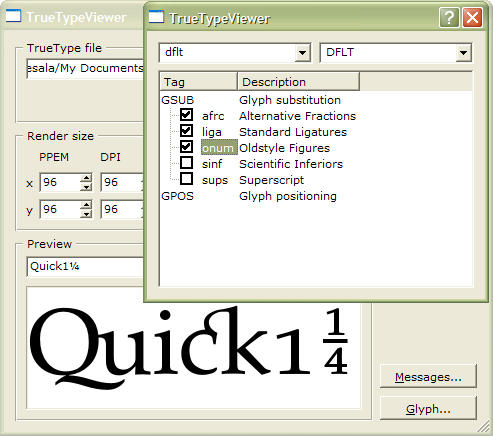Decrease the PPEM x value with down arrow

(x=86, y=187)
